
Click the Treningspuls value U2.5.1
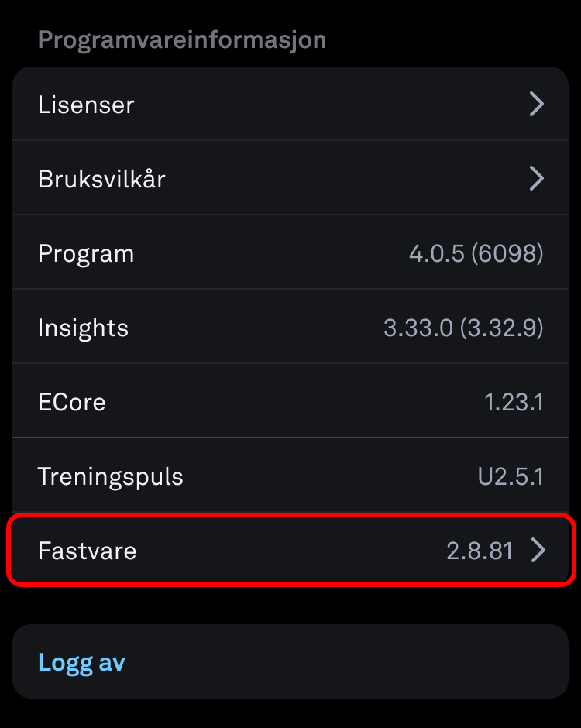(511, 476)
